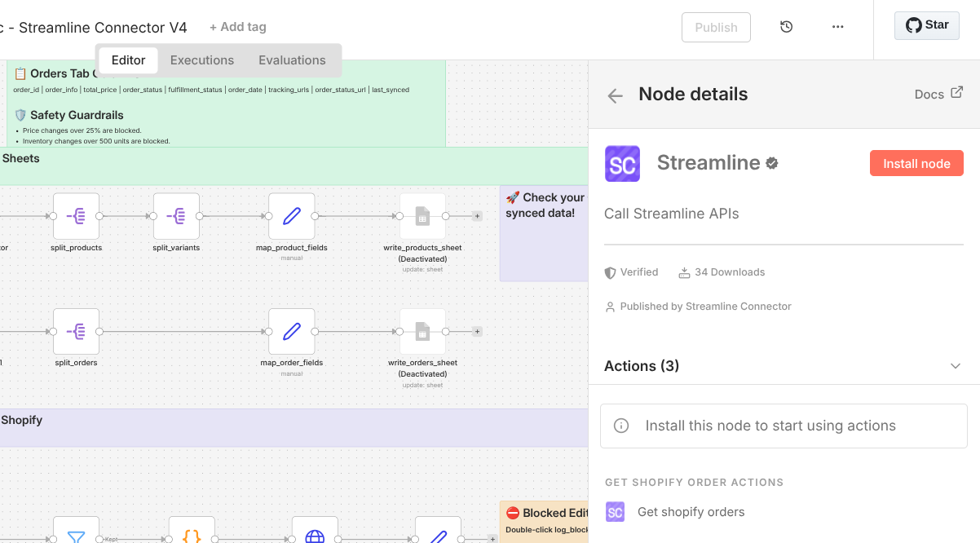Screen dimensions: 980x543
Task: Collapse the Actions (3) section
Action: 955,366
